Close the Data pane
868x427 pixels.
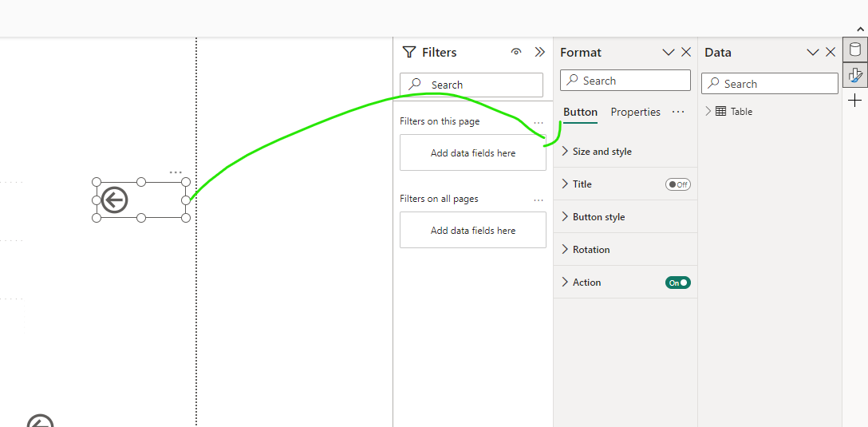(x=831, y=52)
